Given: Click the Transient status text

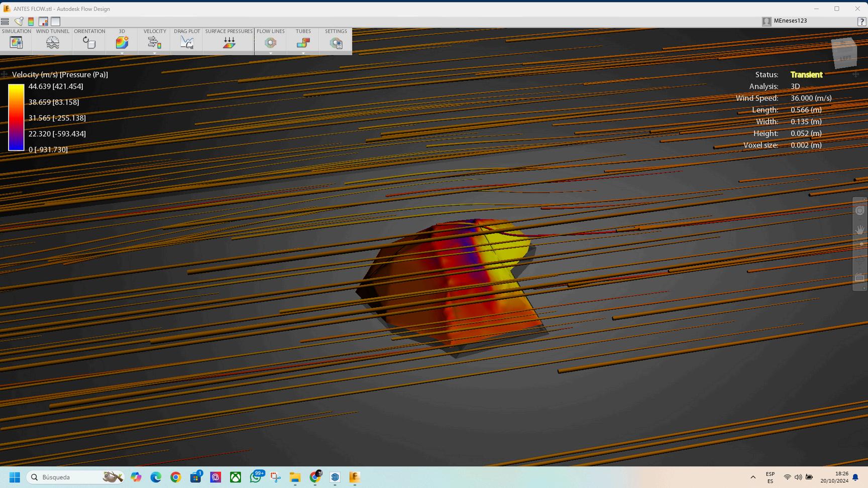Looking at the screenshot, I should pos(806,75).
